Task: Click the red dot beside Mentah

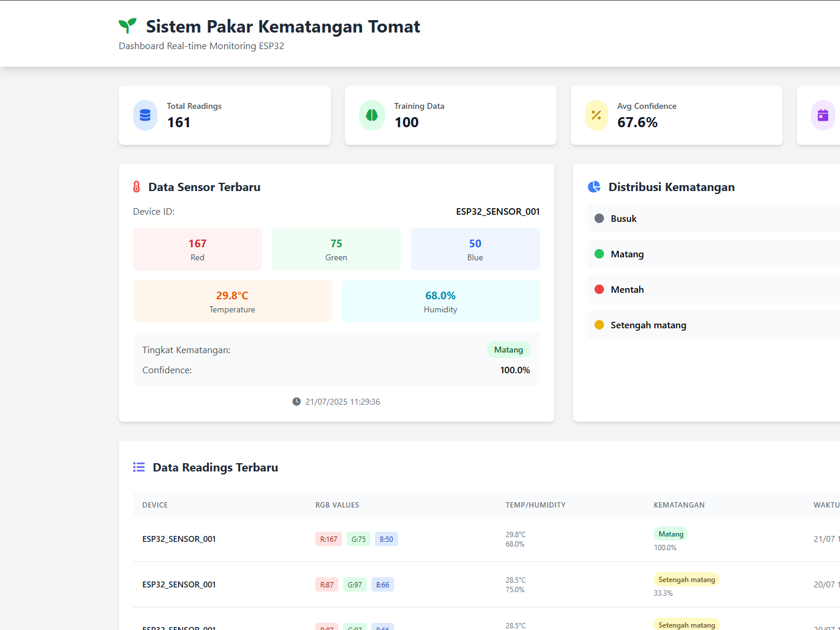Action: click(599, 289)
